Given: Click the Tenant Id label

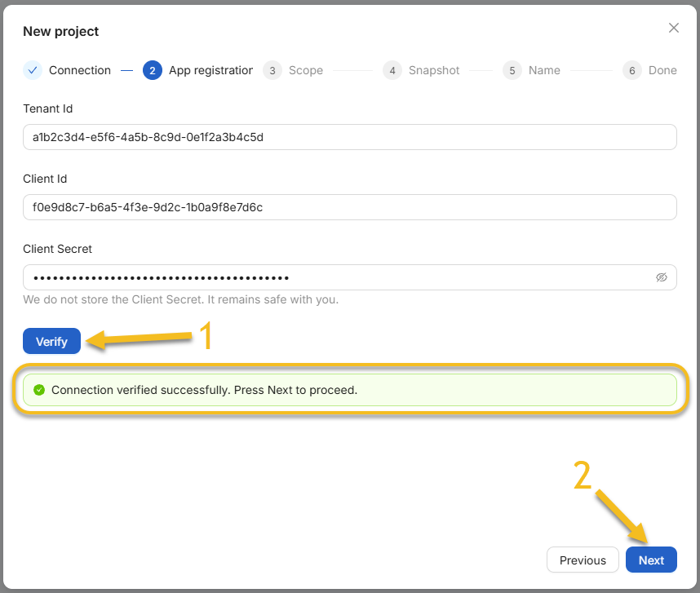Looking at the screenshot, I should pos(48,108).
